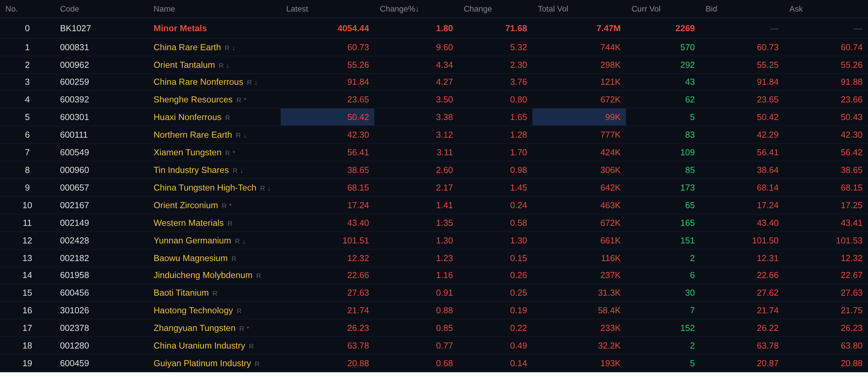Open Baoti Titanium stock
Screen dimensions: 868x377
[181, 293]
